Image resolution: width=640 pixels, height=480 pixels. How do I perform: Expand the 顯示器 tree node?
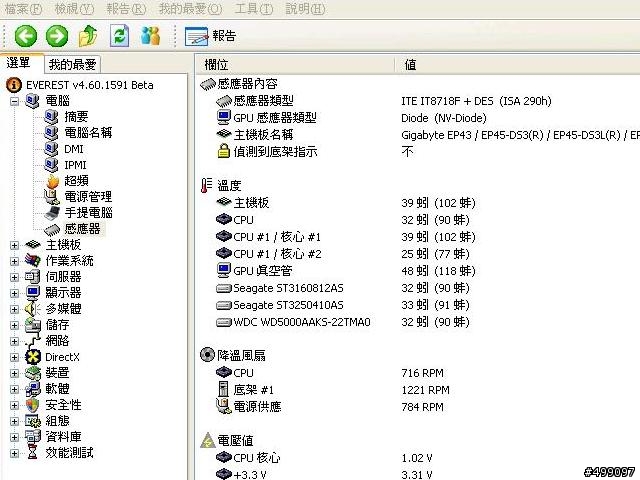click(14, 293)
